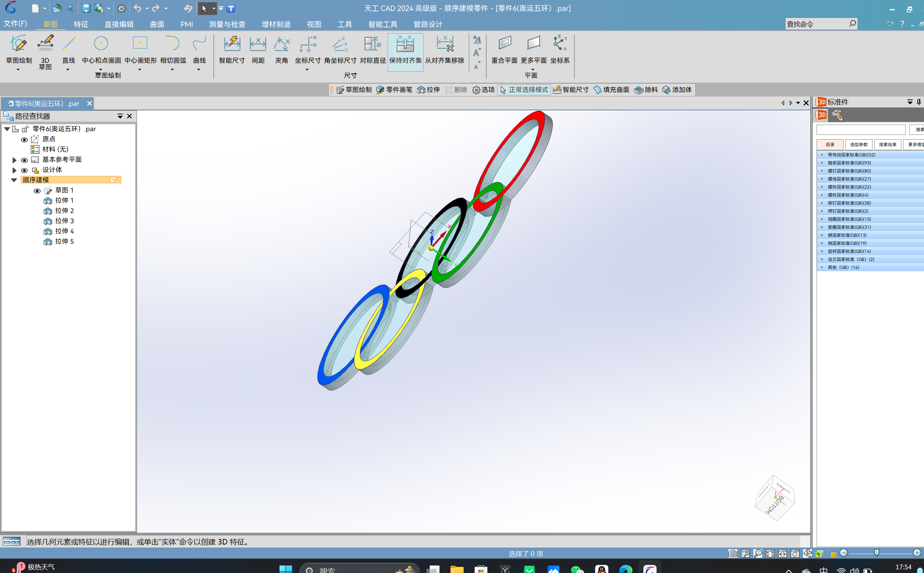
Task: Open the 更多平面 tool
Action: click(x=533, y=49)
